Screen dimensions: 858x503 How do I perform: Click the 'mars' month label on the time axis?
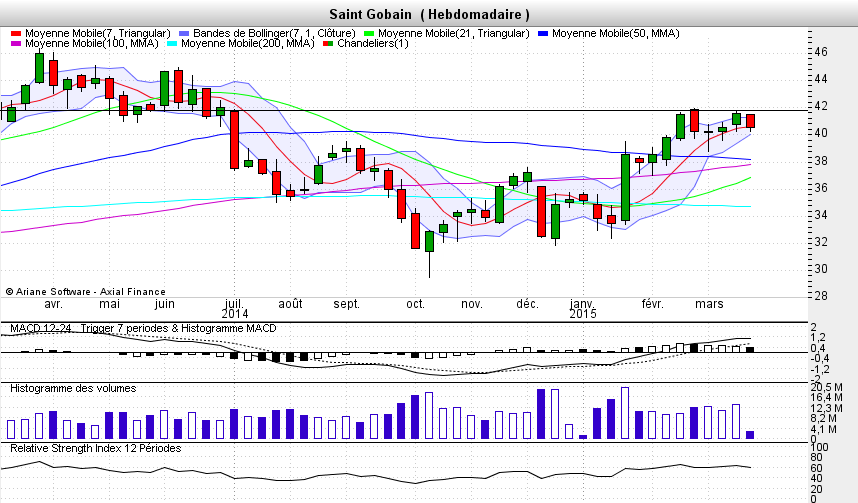click(x=709, y=304)
